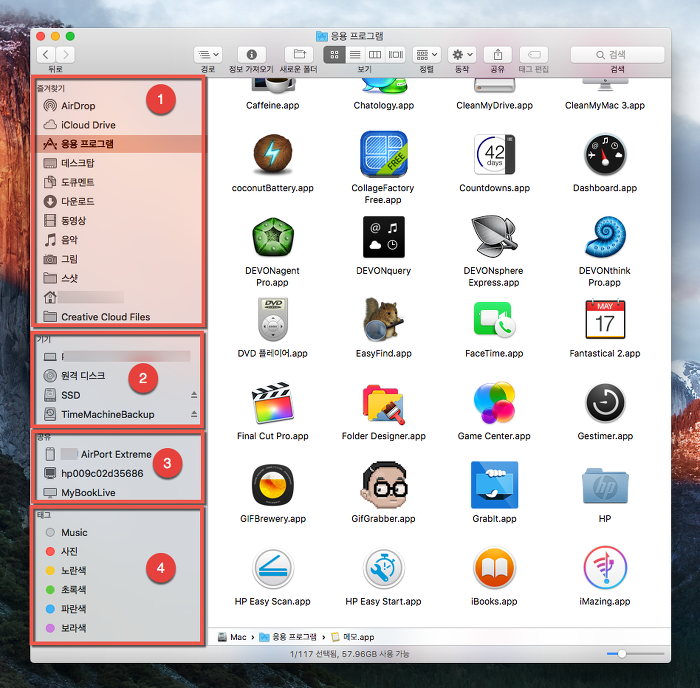Select the HP folder icon
The image size is (700, 688).
605,486
